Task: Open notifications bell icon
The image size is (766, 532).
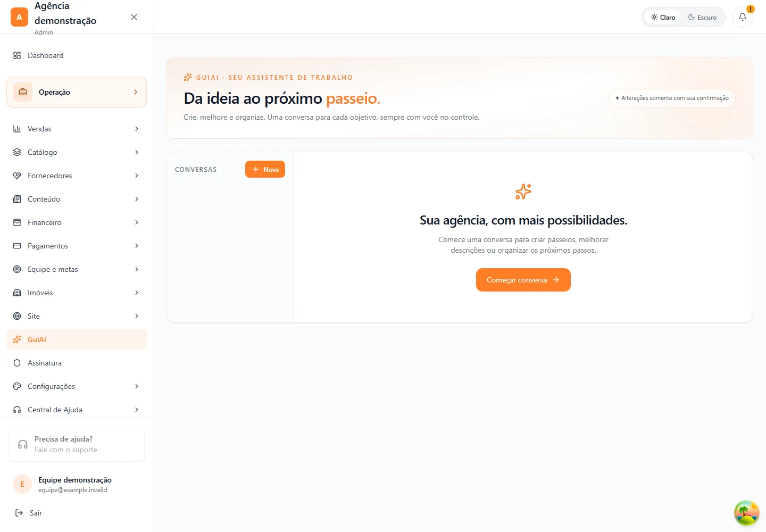Action: [x=743, y=17]
